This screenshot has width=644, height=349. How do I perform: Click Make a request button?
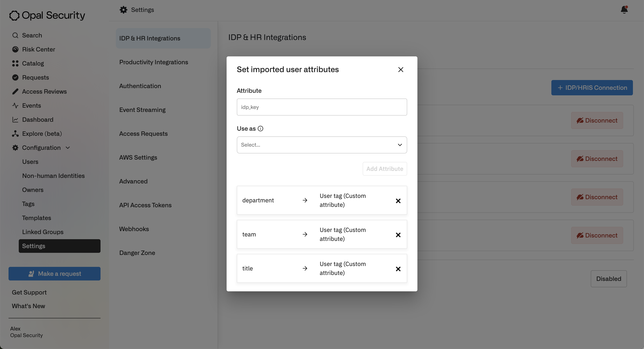(54, 273)
